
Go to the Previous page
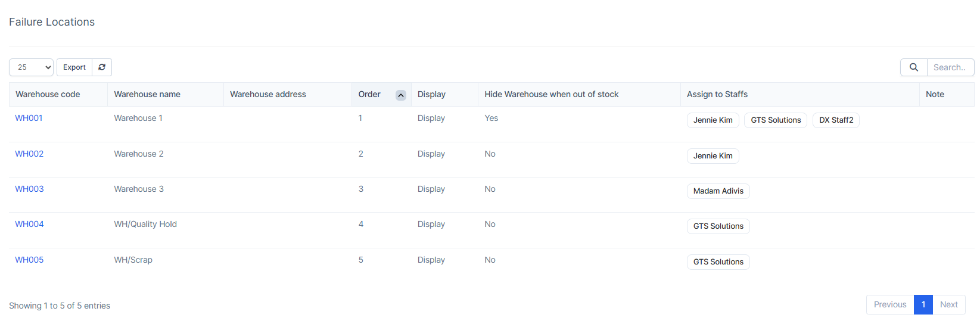pos(889,304)
